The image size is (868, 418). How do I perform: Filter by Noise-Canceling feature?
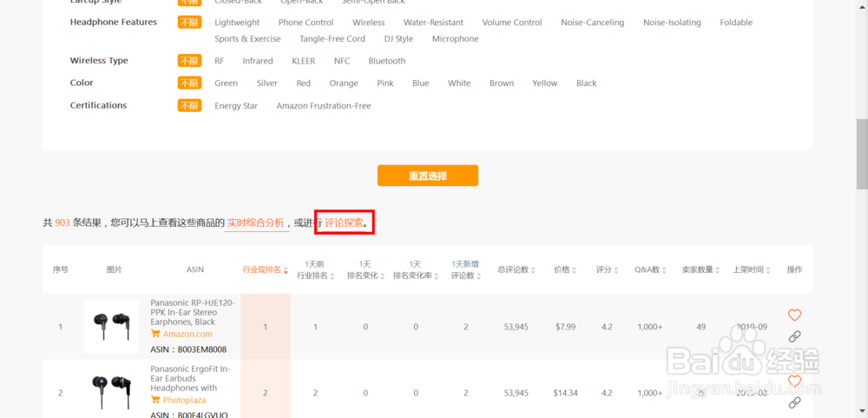click(x=592, y=23)
